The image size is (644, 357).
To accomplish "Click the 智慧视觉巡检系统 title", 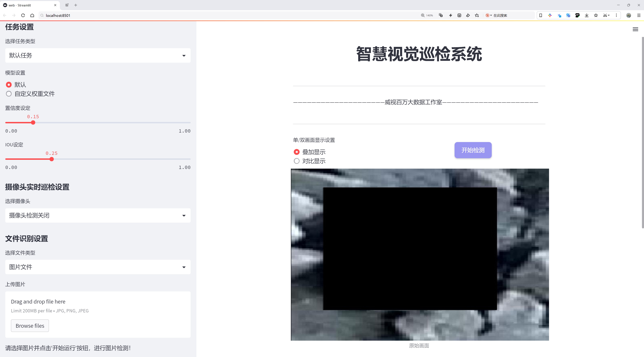I will 419,54.
